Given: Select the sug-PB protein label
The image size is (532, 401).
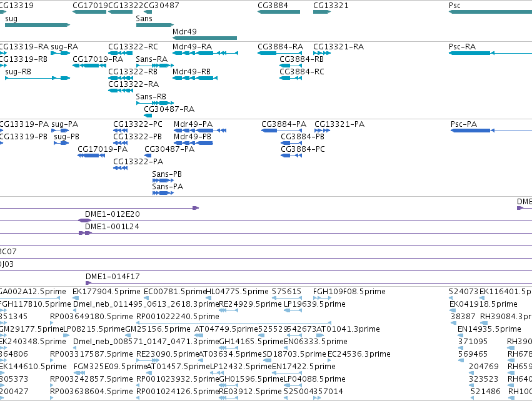Looking at the screenshot, I should 66,137.
